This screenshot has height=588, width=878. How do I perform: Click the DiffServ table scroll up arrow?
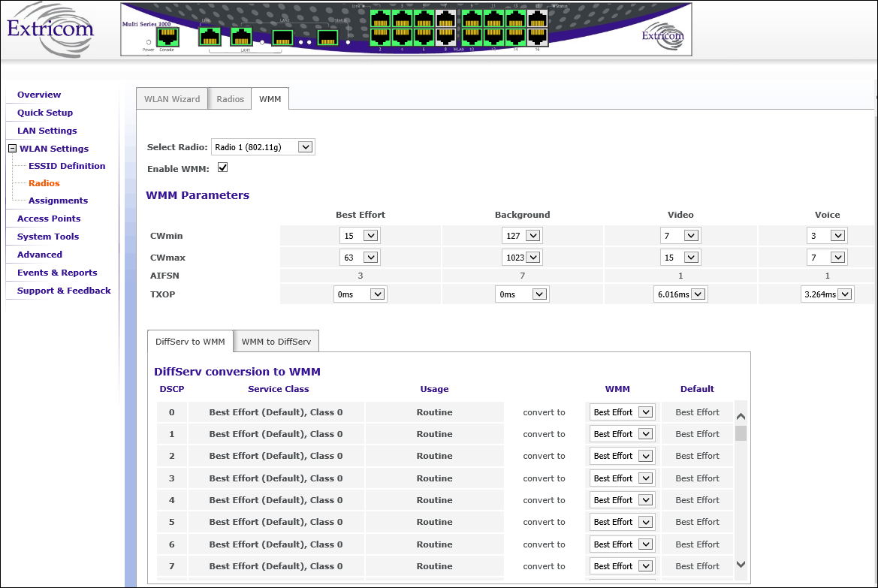[741, 416]
